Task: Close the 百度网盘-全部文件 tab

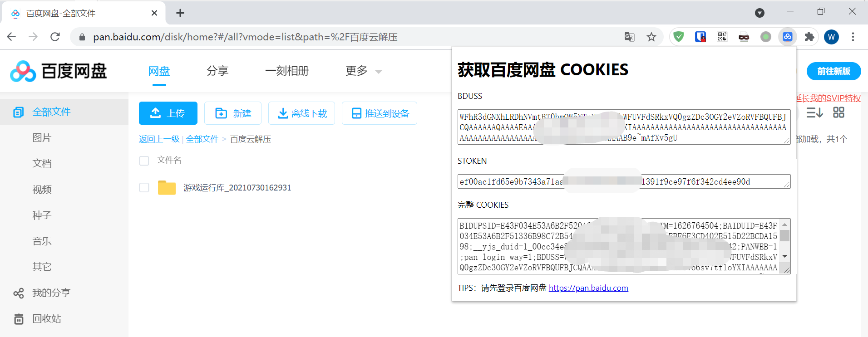Action: click(154, 13)
